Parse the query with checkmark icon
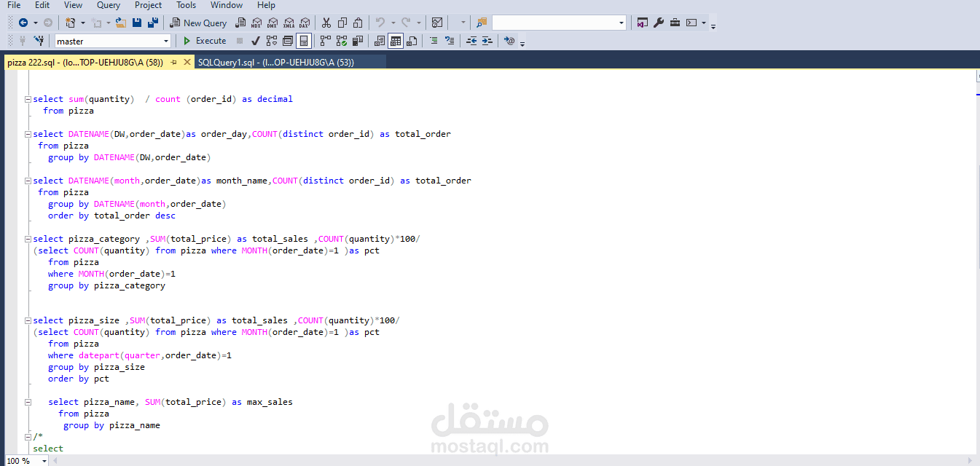 (x=256, y=41)
